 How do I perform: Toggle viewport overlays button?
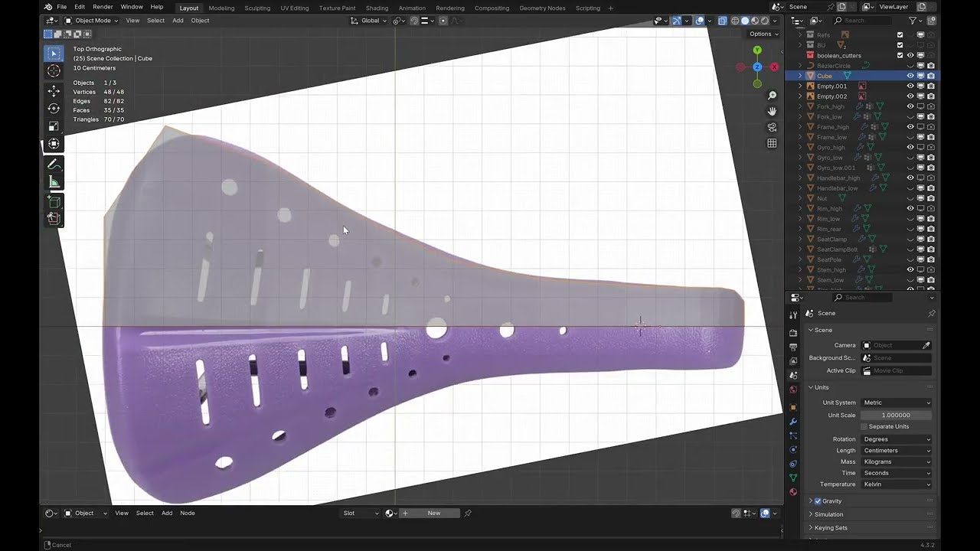700,21
